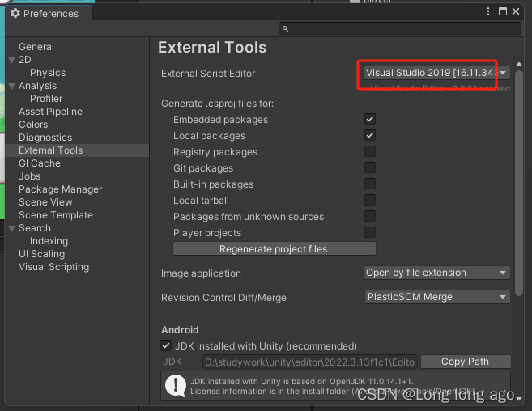Click the JDK path field
Screen dimensions: 532x411
tap(310, 362)
